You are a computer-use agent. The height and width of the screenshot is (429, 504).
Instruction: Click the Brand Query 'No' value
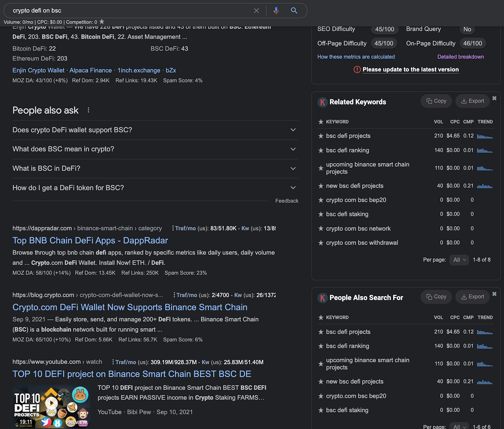tap(467, 29)
